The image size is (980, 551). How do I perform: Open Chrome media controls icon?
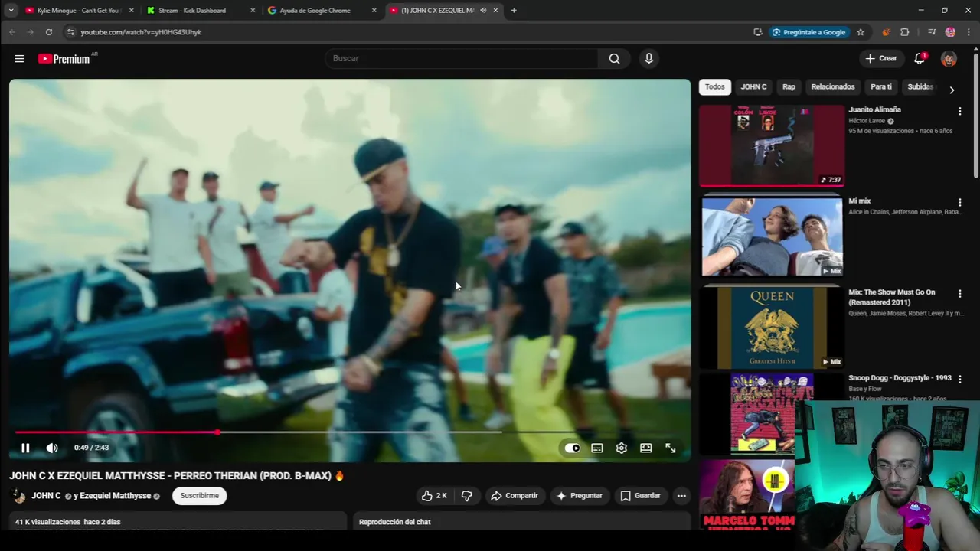click(932, 32)
